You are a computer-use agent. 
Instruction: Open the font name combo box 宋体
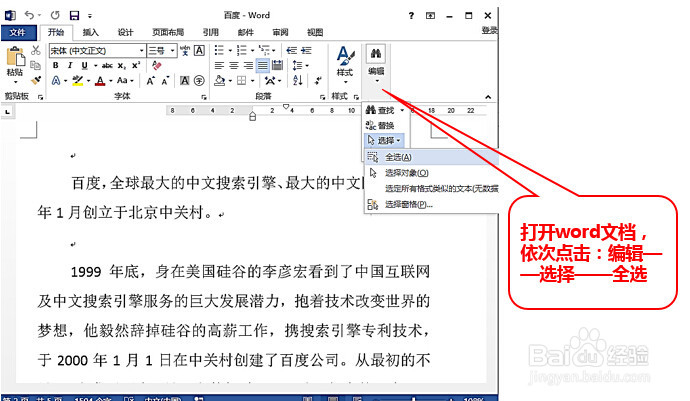[97, 51]
